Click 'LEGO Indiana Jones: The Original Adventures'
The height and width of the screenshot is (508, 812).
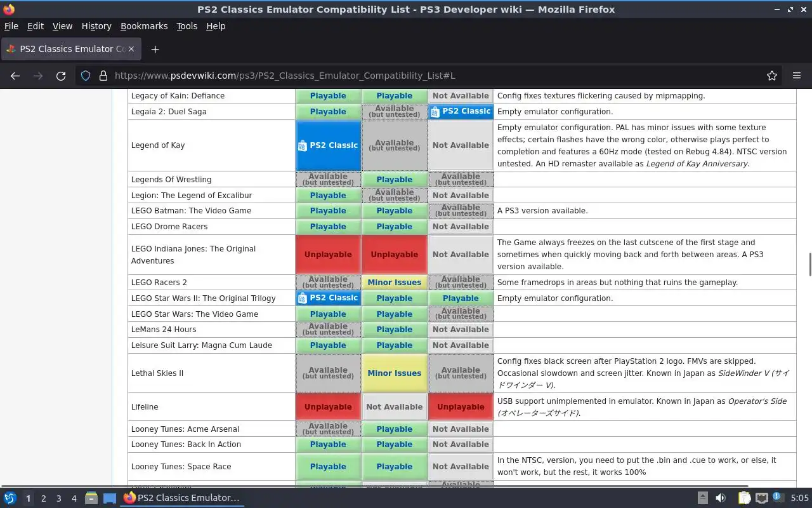coord(193,255)
